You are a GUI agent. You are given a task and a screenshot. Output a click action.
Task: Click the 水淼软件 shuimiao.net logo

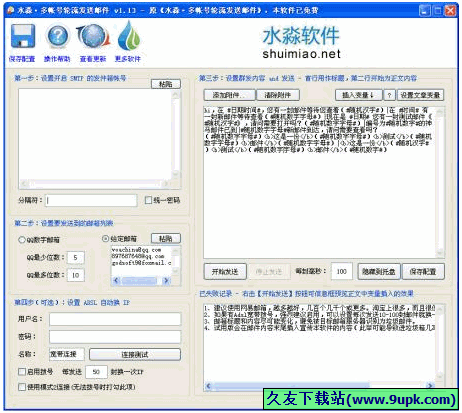click(x=301, y=43)
